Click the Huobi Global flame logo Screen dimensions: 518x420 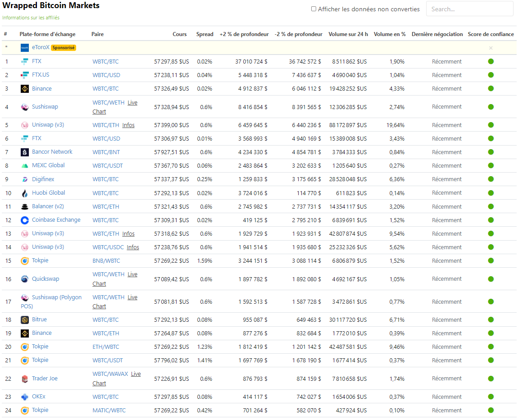[24, 193]
